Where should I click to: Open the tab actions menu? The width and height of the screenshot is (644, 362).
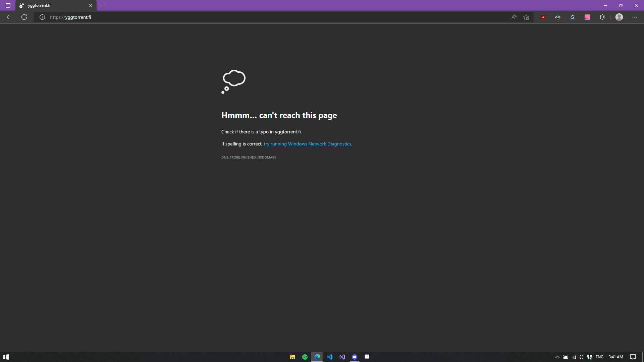tap(8, 5)
